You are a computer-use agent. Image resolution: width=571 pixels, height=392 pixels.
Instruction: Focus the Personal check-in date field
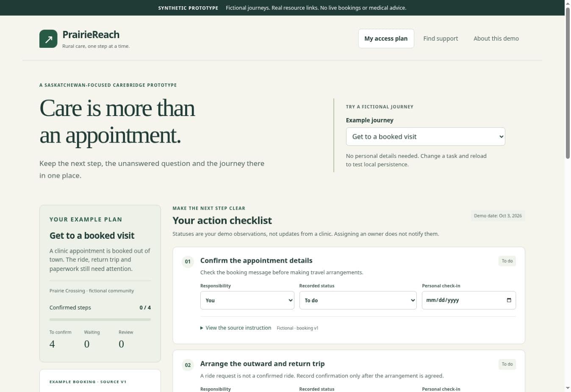coord(469,300)
